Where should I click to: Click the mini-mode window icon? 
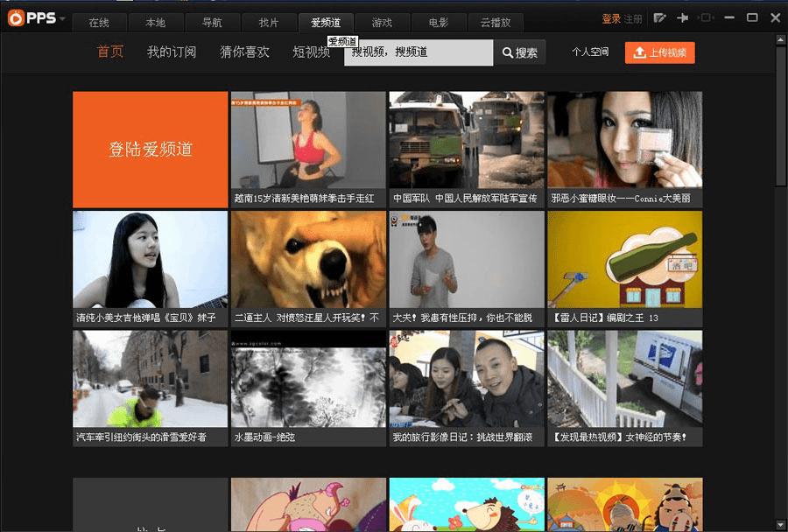(706, 18)
